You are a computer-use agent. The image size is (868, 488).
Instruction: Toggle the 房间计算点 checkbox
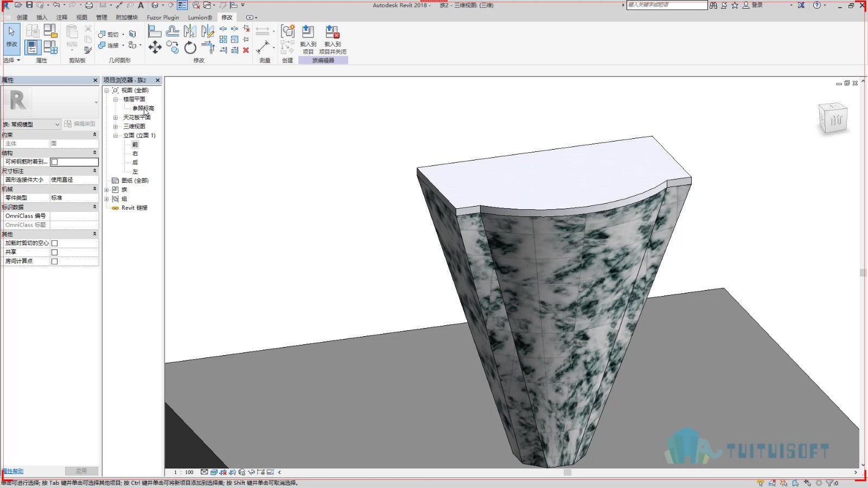(54, 261)
